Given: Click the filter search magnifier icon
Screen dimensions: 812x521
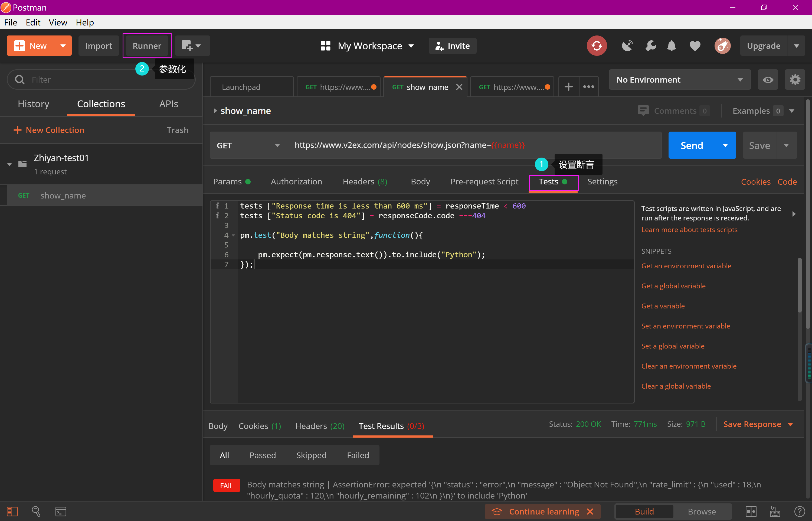Looking at the screenshot, I should point(19,80).
